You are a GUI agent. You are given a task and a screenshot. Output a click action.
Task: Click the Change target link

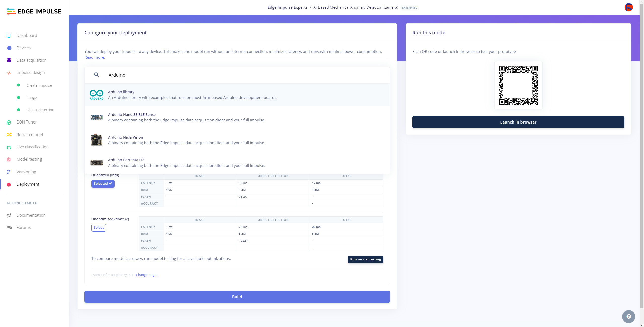[147, 275]
